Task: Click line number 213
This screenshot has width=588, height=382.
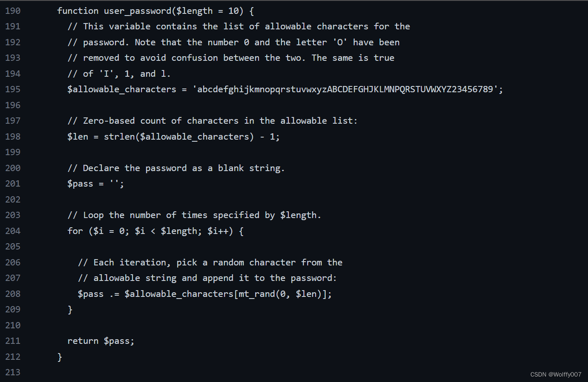Action: pyautogui.click(x=13, y=372)
